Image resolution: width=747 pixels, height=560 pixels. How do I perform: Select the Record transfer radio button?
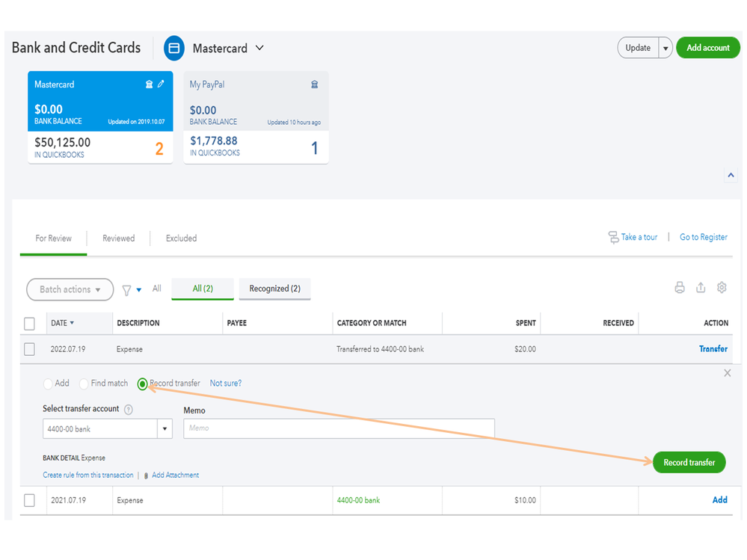[x=142, y=384]
